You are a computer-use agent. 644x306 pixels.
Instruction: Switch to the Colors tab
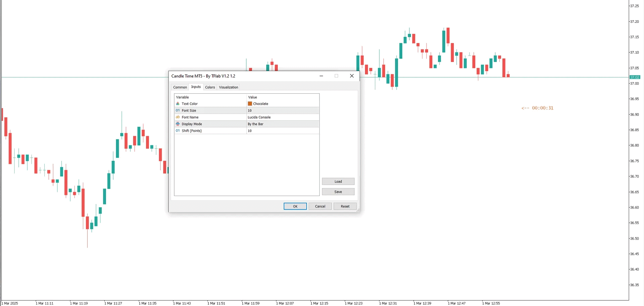point(210,87)
